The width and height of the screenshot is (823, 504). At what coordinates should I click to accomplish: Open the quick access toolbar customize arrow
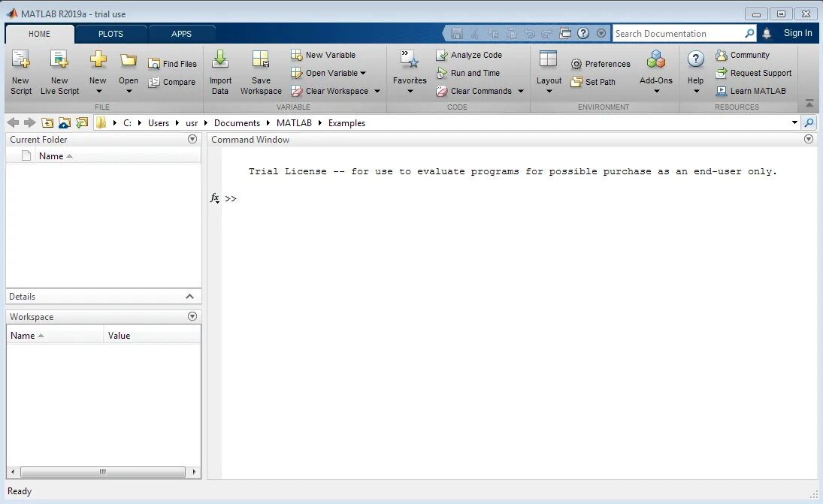tap(601, 33)
